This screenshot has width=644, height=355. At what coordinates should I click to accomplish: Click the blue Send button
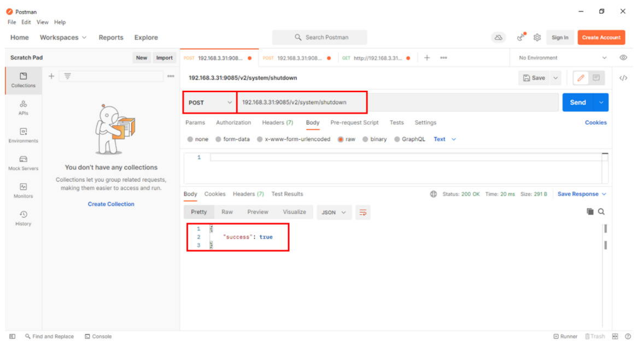578,103
